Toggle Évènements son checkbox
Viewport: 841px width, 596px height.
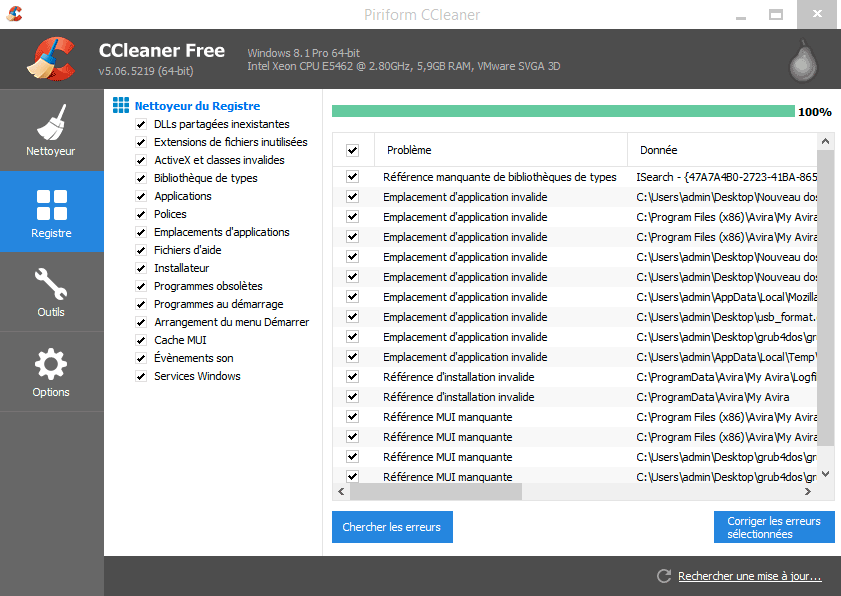tap(141, 358)
